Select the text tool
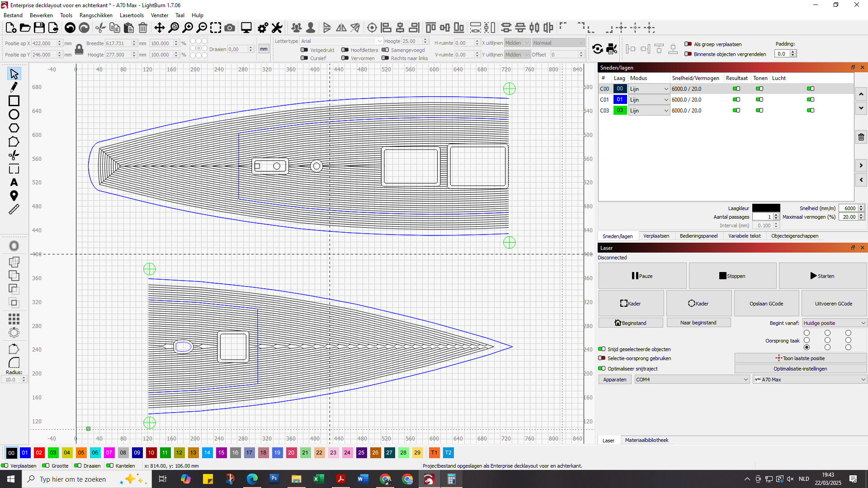The image size is (868, 488). (14, 182)
